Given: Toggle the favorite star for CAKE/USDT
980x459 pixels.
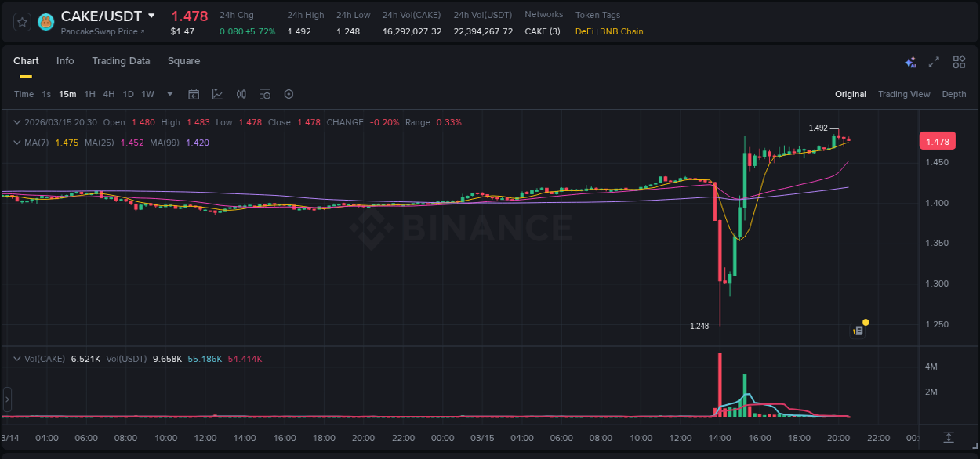Looking at the screenshot, I should [22, 21].
